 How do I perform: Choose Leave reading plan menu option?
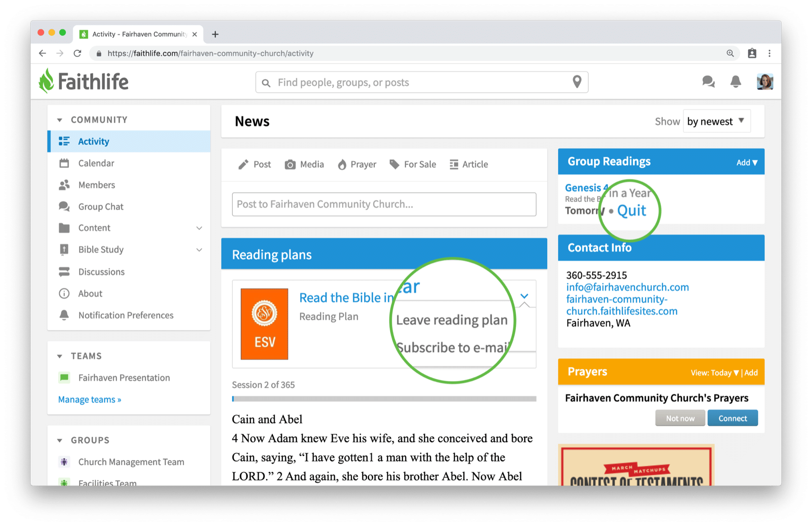[452, 320]
